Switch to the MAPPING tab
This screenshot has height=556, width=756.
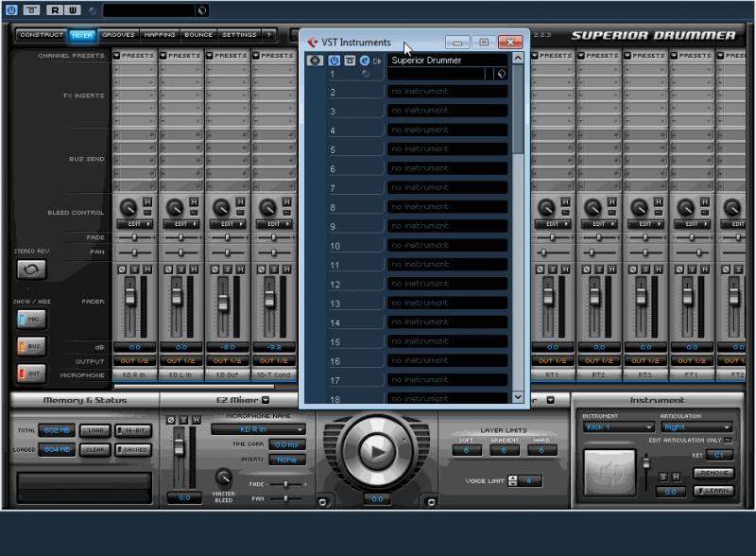coord(160,35)
